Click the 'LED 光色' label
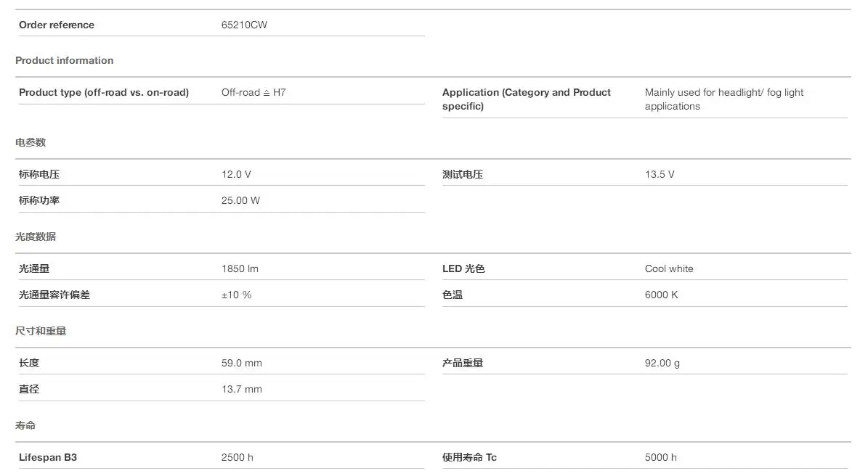This screenshot has width=868, height=476. pyautogui.click(x=463, y=268)
